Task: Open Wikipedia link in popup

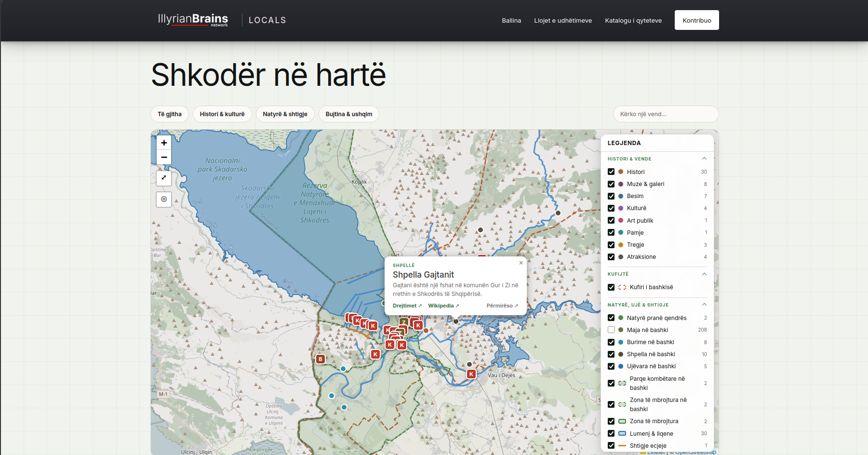Action: click(444, 306)
